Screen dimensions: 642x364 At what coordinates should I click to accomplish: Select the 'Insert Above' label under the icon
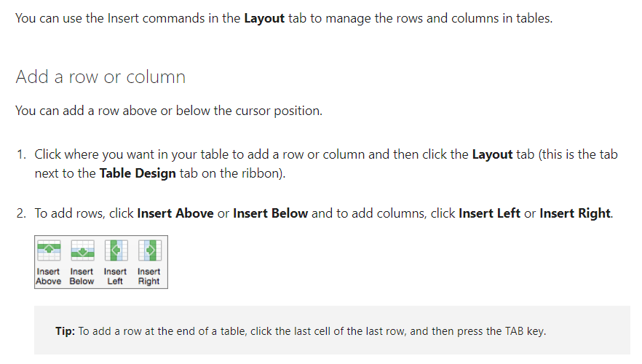click(48, 277)
